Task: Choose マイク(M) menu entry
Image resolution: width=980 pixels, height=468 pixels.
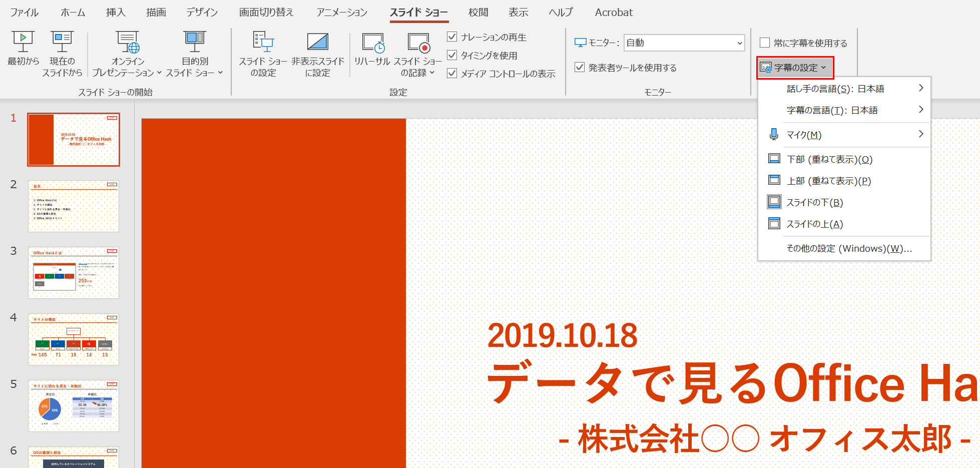Action: tap(844, 135)
